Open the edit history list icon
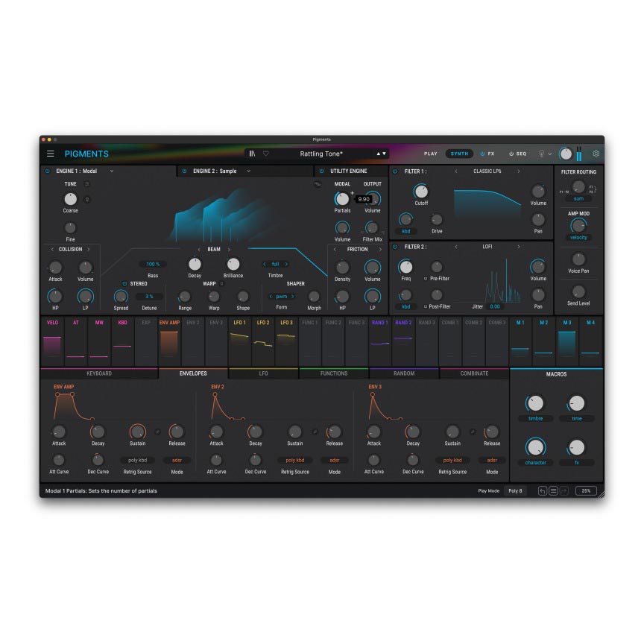 [553, 490]
